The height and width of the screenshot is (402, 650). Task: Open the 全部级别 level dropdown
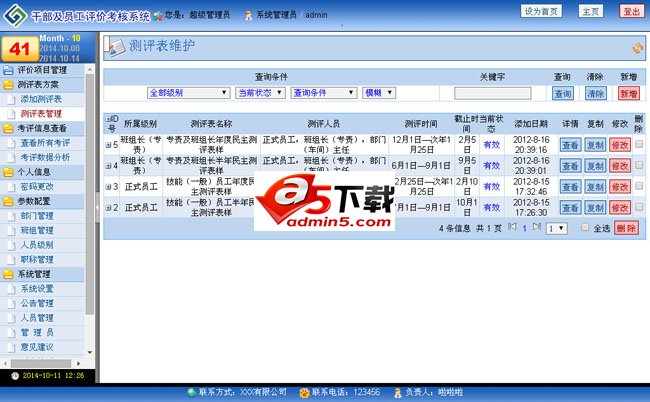pos(188,92)
